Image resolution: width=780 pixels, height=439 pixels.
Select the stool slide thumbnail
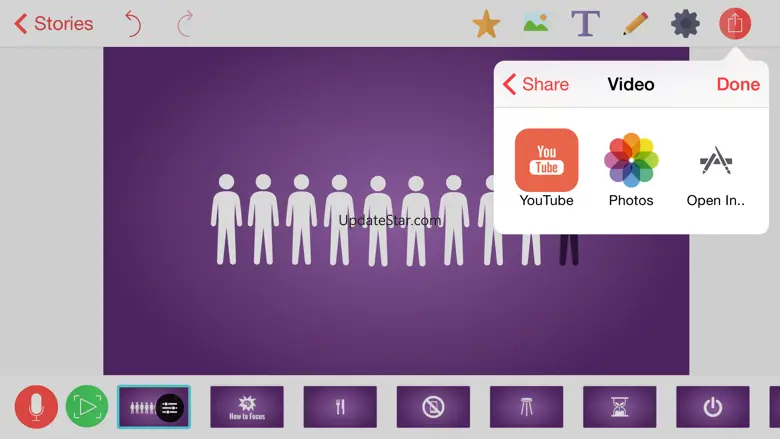coord(526,407)
